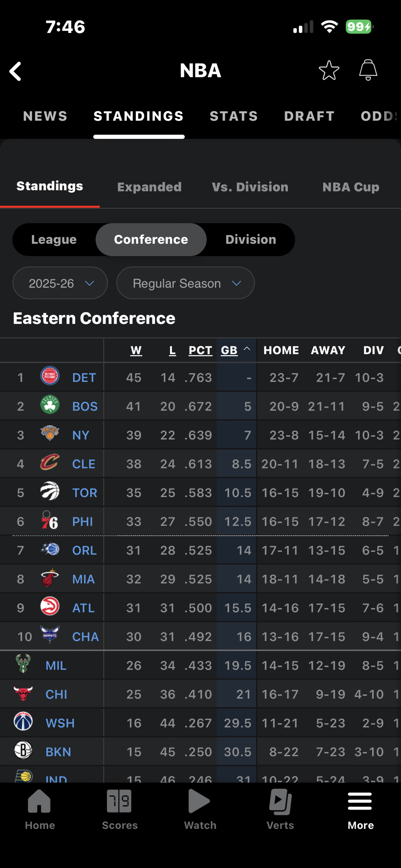
Task: Open Verts from the bottom bar
Action: [280, 809]
